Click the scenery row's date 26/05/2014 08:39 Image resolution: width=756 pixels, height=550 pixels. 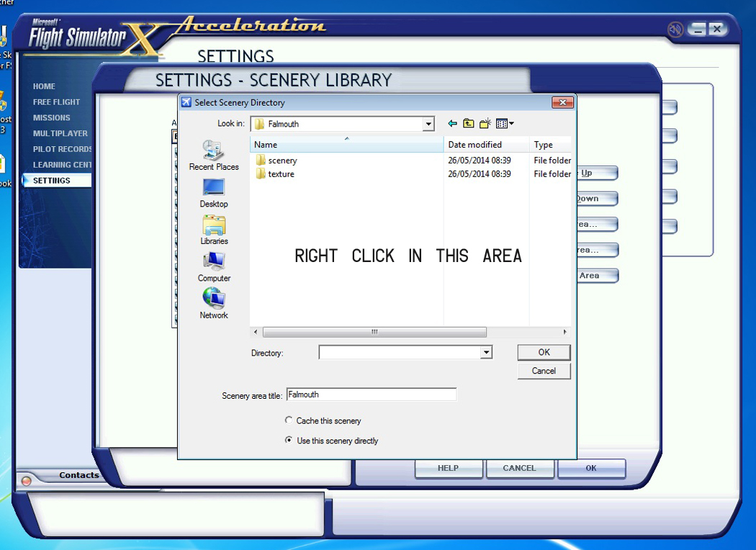tap(480, 160)
